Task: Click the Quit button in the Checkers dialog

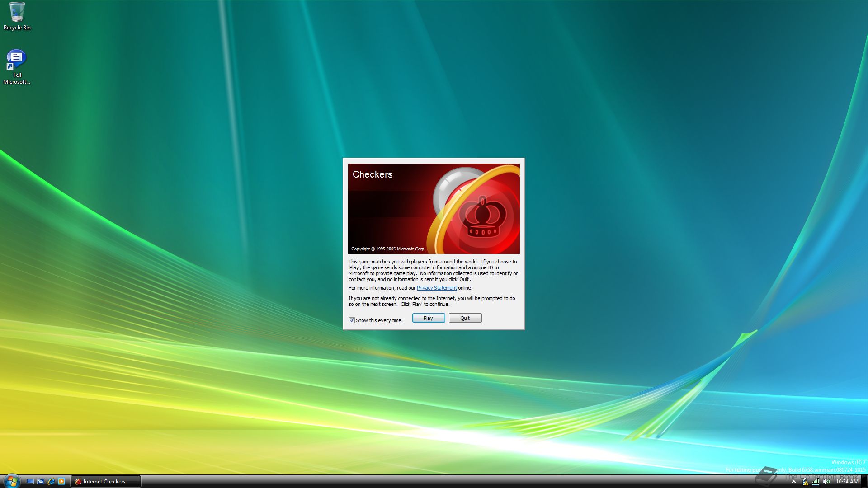Action: point(465,318)
